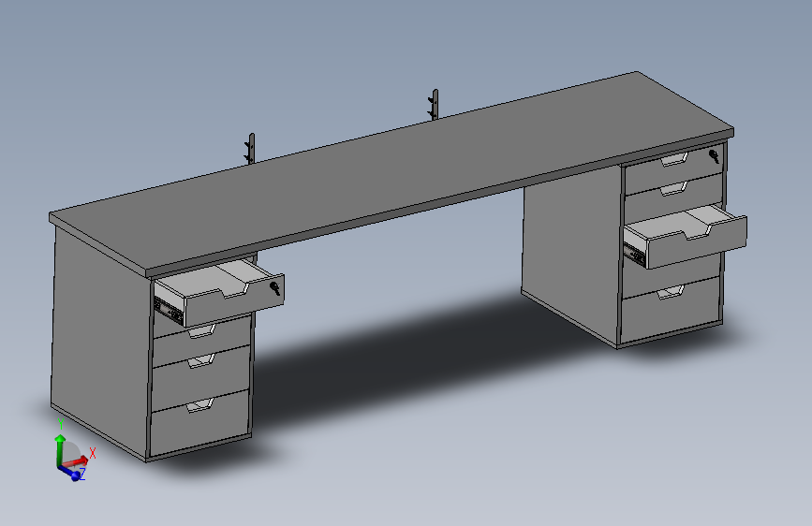
Task: Select the bottom drawer front of the right cabinet
Action: [x=672, y=309]
